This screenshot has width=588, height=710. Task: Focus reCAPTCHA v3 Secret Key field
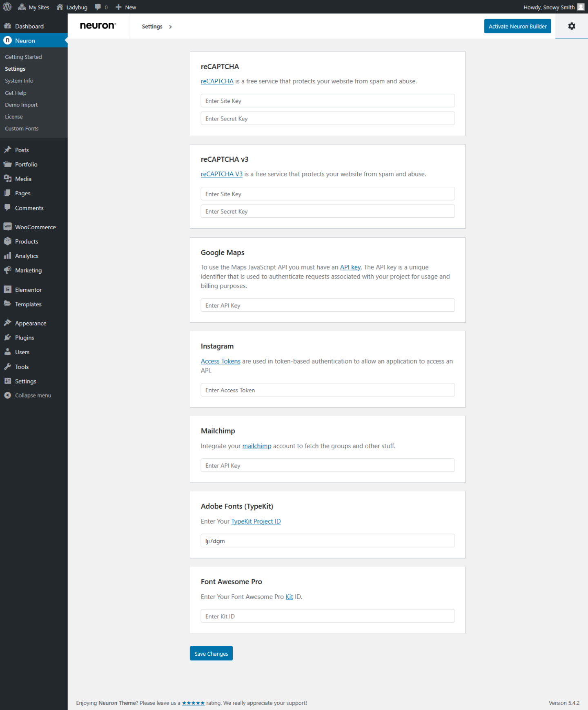point(327,211)
